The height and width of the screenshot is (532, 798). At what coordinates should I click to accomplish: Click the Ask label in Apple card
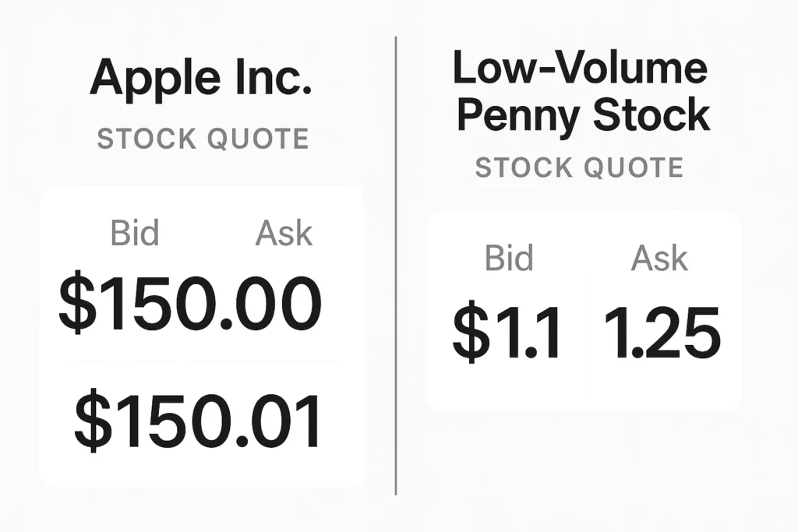tap(284, 233)
